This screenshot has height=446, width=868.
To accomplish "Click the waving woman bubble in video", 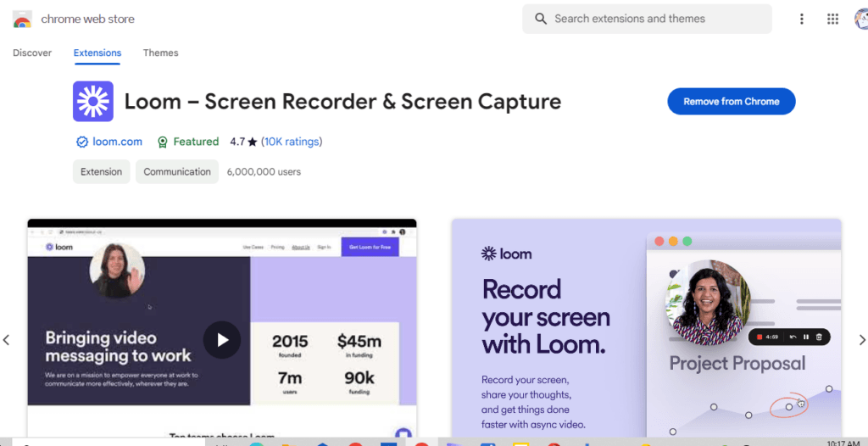I will (117, 271).
